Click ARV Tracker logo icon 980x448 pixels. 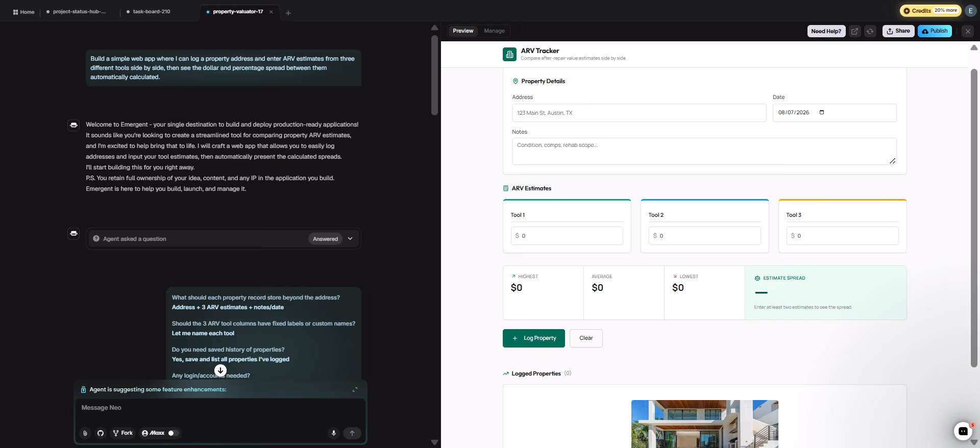[509, 54]
